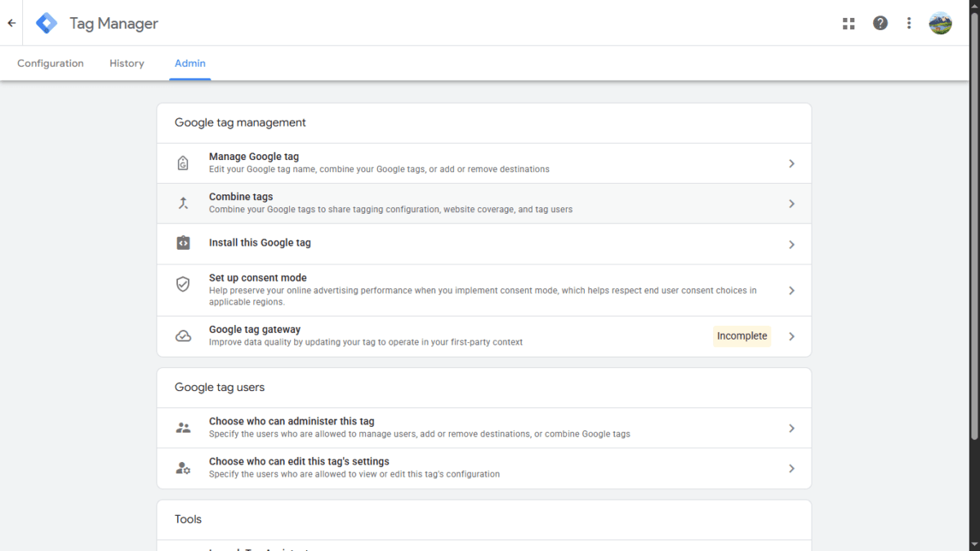Open Set up consent mode

pos(484,290)
